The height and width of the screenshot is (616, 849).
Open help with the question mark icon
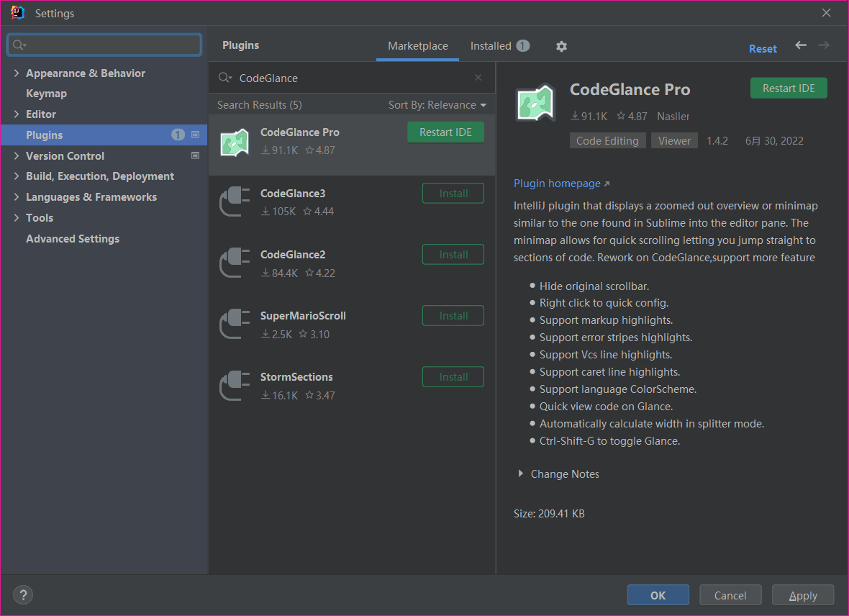(x=23, y=595)
